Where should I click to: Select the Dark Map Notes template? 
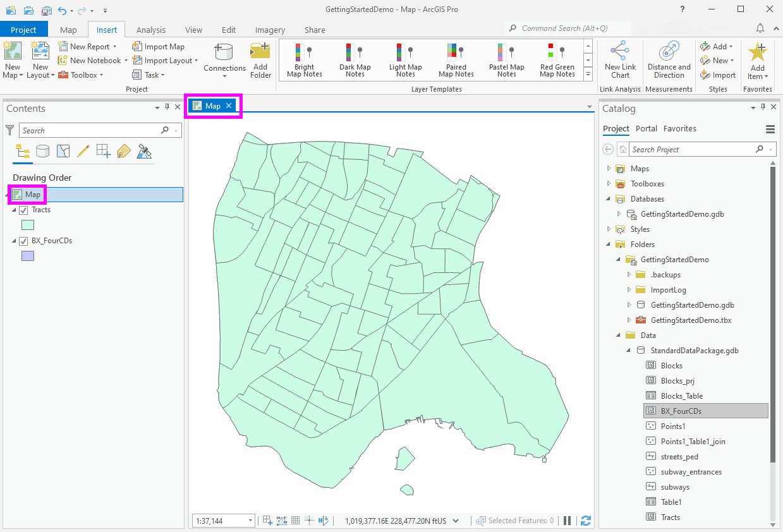355,60
